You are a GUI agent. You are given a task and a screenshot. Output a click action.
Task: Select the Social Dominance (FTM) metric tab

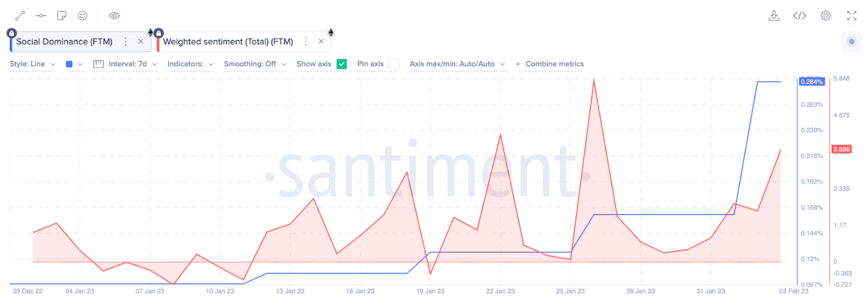(x=80, y=42)
